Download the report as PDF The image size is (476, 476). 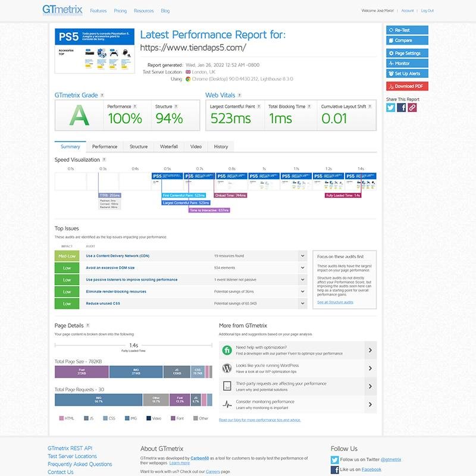pyautogui.click(x=407, y=86)
